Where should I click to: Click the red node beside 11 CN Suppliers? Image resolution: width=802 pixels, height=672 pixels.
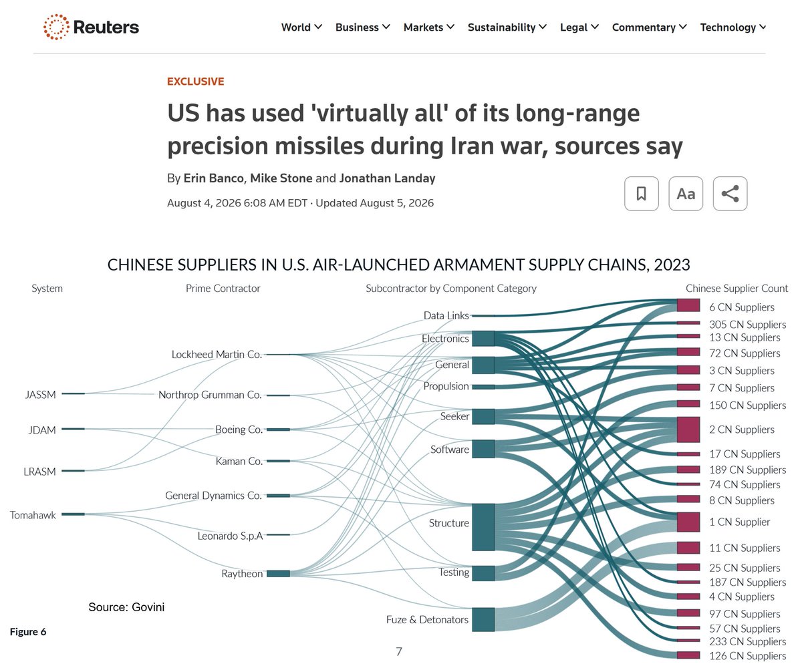pos(688,548)
